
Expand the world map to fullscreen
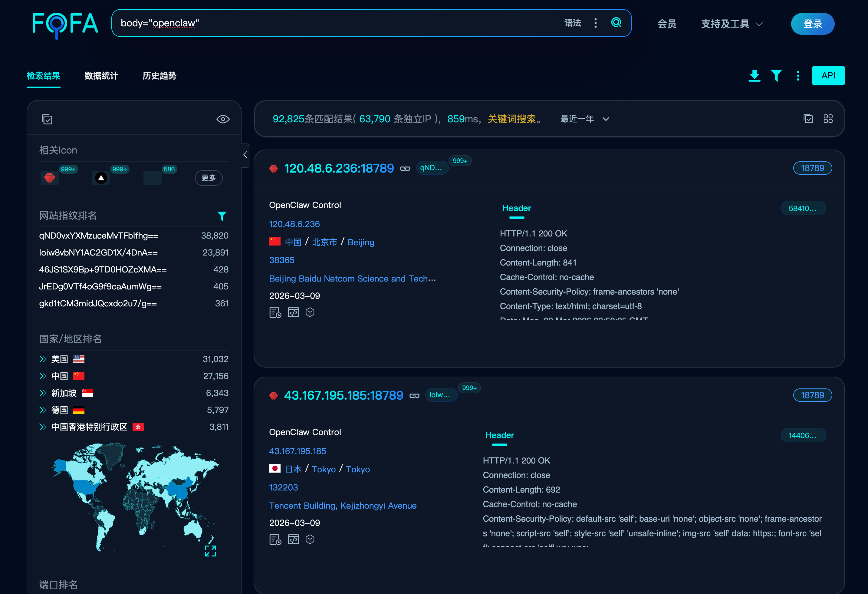pos(210,550)
